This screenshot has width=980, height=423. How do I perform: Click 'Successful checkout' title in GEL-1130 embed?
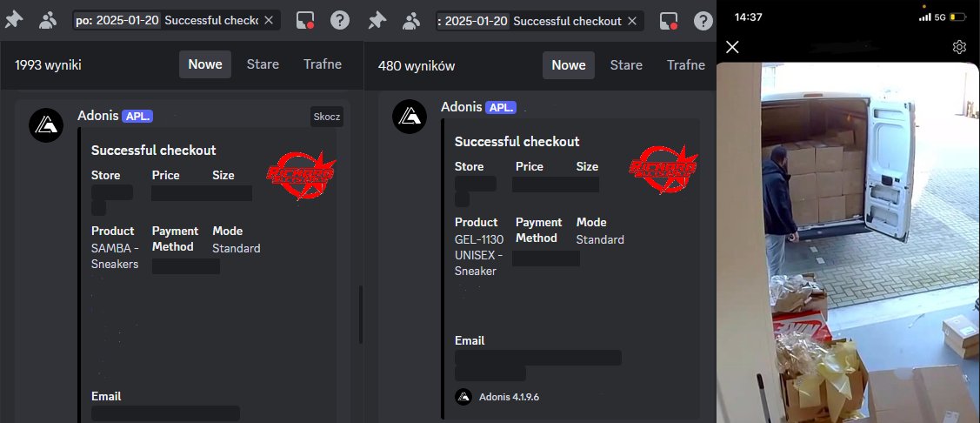tap(517, 141)
